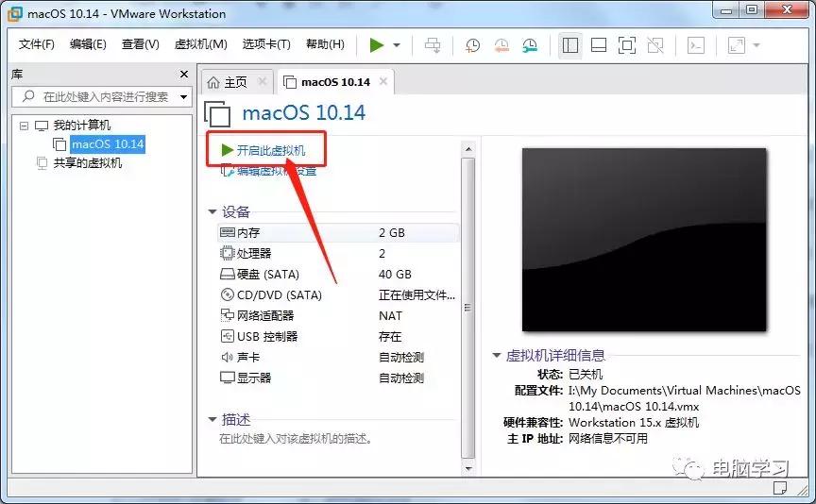The width and height of the screenshot is (816, 504).
Task: Select the CD/DVD (SATA) device row
Action: click(338, 294)
